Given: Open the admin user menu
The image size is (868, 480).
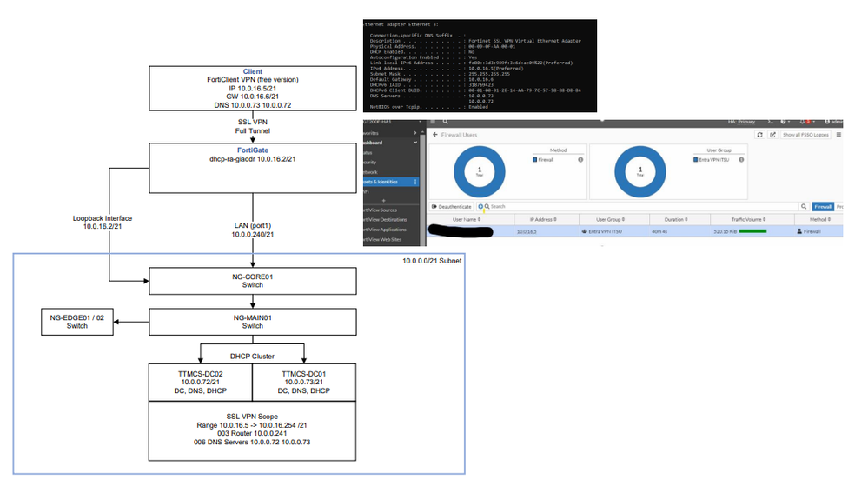Looking at the screenshot, I should [833, 122].
